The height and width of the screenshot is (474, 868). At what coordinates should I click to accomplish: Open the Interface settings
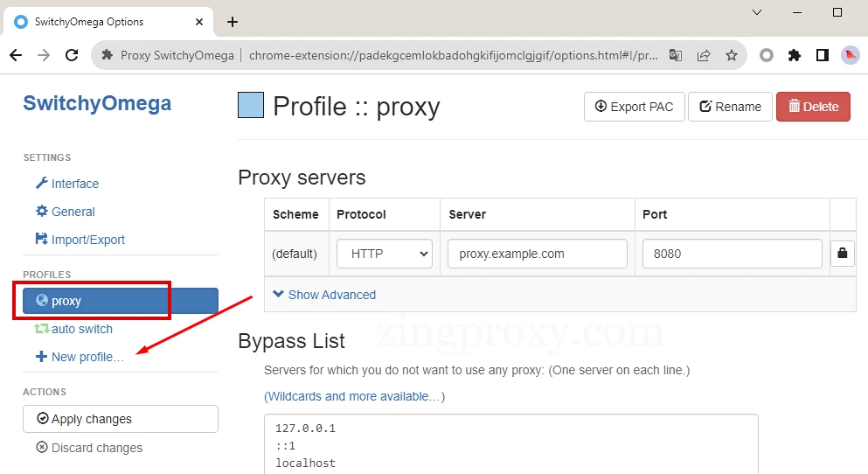click(67, 184)
